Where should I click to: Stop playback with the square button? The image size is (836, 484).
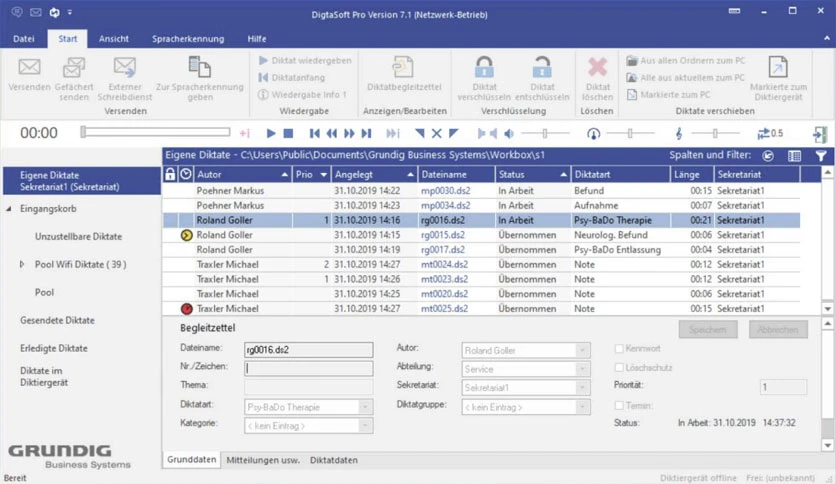point(288,133)
